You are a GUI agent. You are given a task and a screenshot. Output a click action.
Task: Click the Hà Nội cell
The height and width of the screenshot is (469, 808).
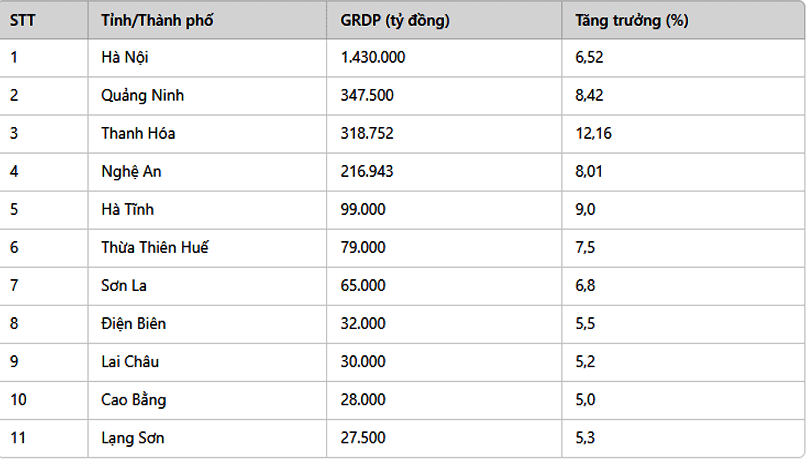click(x=207, y=58)
